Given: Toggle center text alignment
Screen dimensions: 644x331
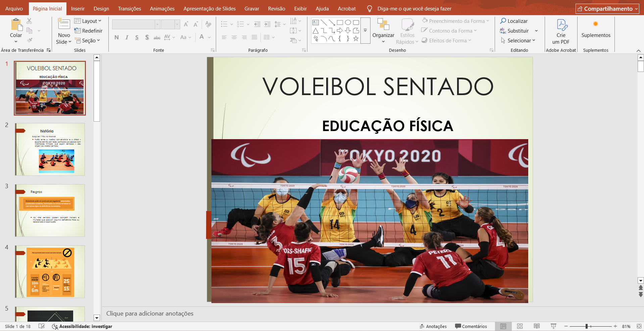Looking at the screenshot, I should click(234, 37).
